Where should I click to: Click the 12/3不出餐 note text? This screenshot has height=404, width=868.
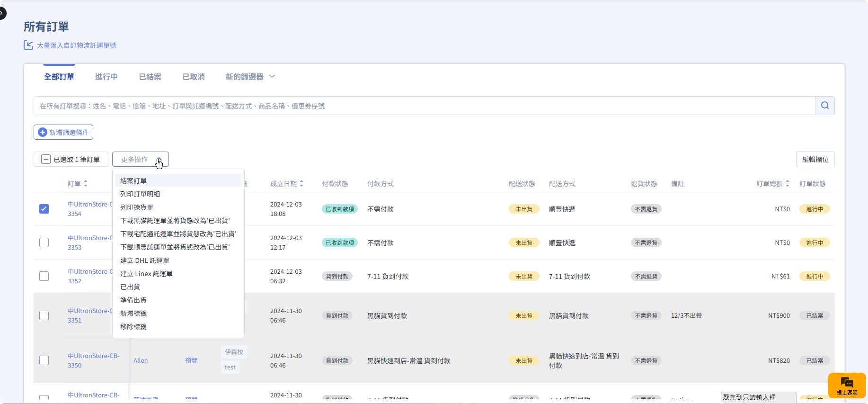[x=686, y=315]
